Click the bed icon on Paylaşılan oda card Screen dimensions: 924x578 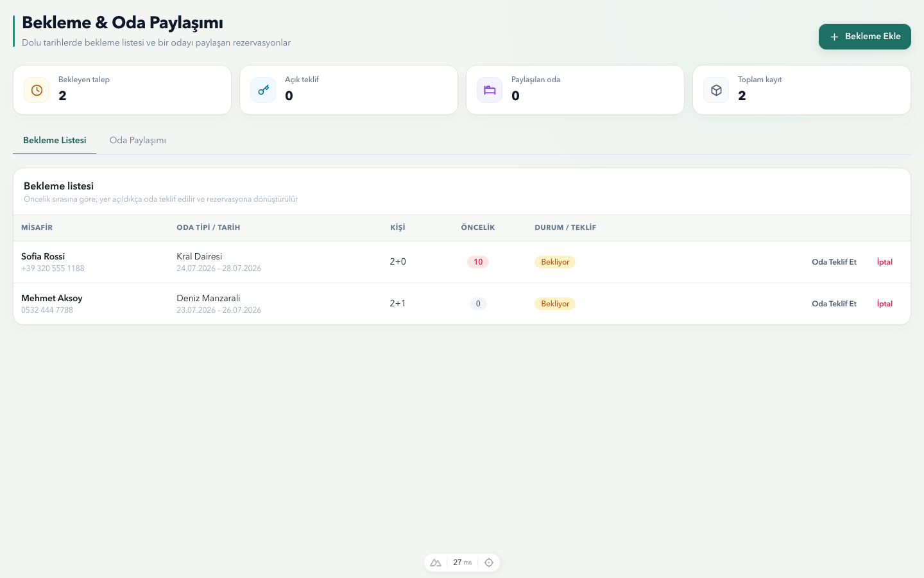click(x=490, y=90)
